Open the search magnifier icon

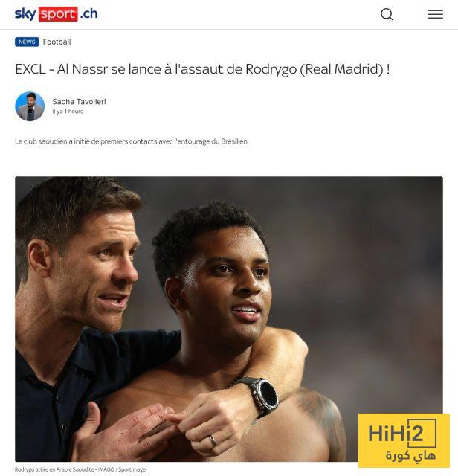pos(387,14)
